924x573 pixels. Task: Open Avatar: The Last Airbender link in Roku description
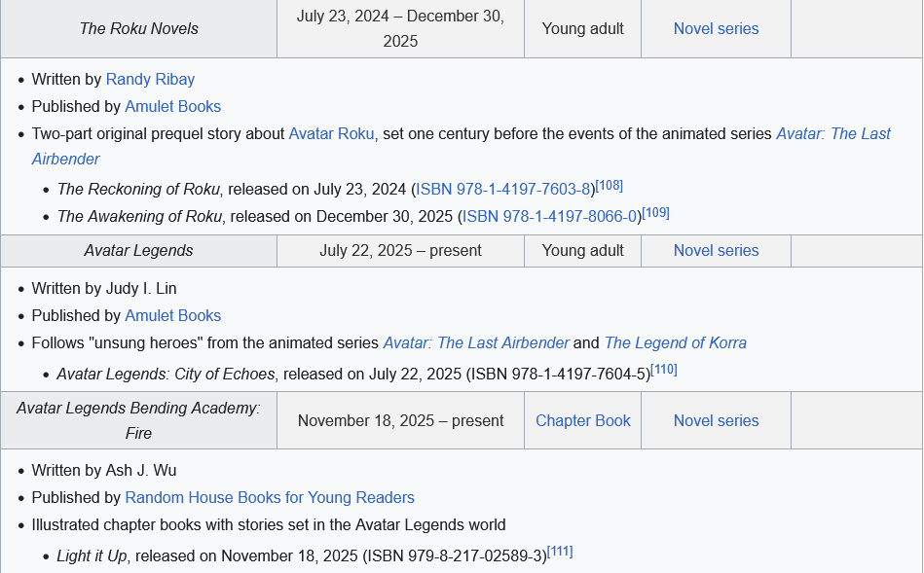(833, 133)
